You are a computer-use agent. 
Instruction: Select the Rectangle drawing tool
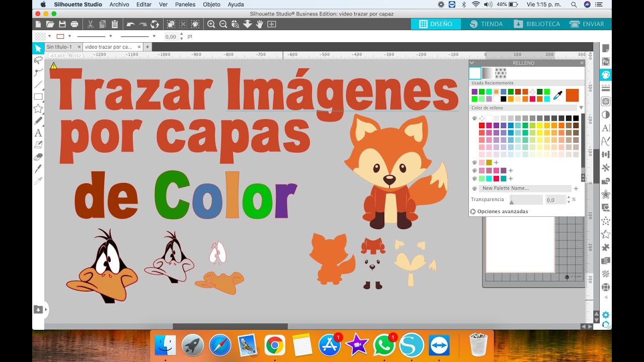pyautogui.click(x=38, y=97)
